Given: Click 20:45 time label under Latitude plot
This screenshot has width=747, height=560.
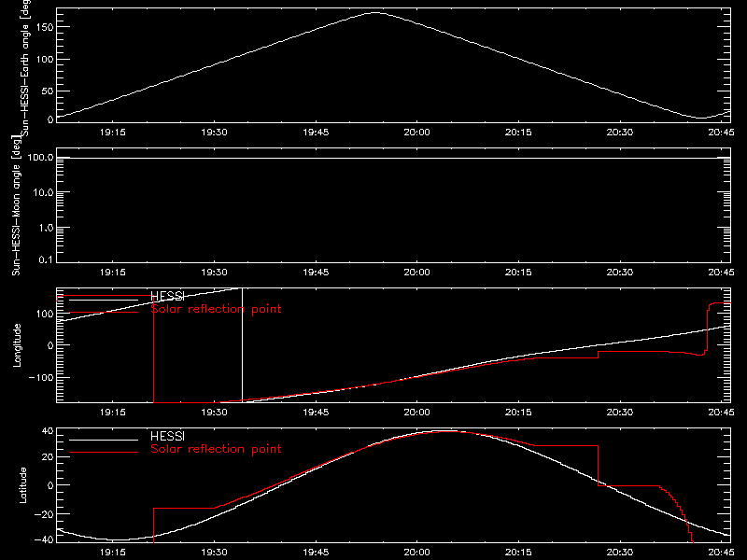Looking at the screenshot, I should [721, 553].
